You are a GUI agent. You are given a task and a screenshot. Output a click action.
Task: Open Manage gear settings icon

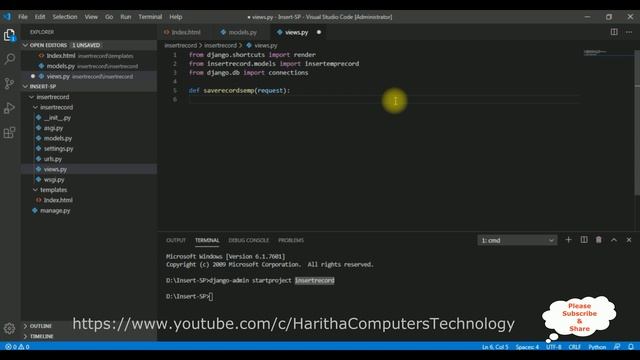[9, 328]
